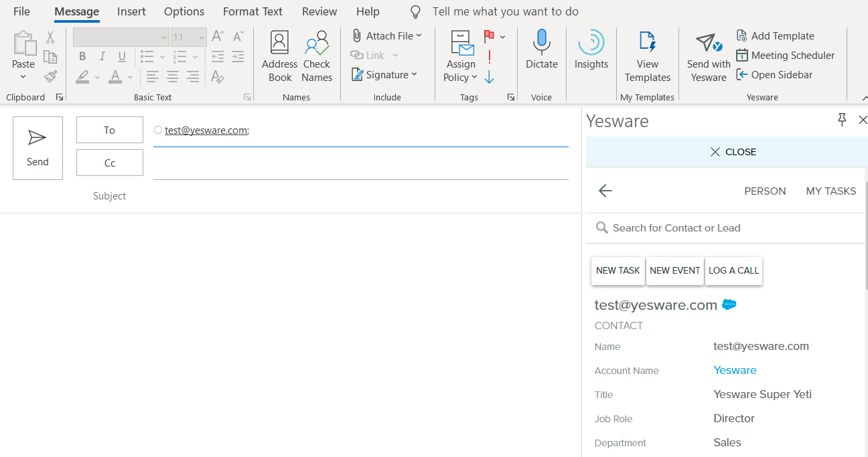Go back with the sidebar arrow
Screen dimensions: 868x457
coord(605,191)
